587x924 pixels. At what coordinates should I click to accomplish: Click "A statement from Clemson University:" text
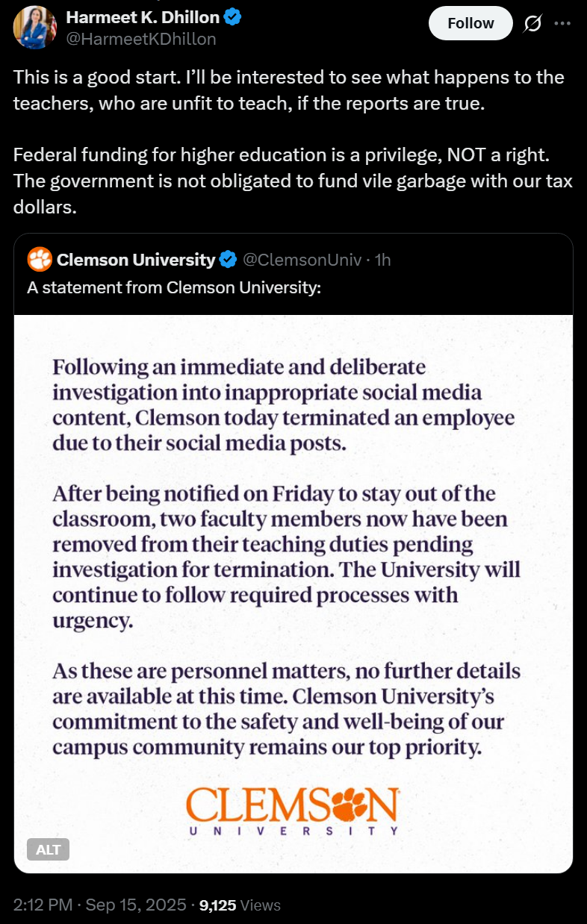point(174,287)
